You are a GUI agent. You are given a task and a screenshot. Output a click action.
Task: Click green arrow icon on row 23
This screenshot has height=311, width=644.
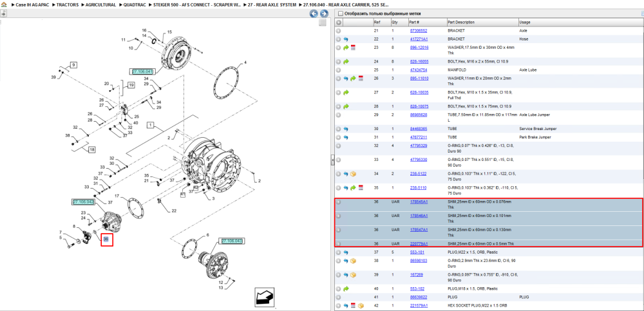click(346, 48)
